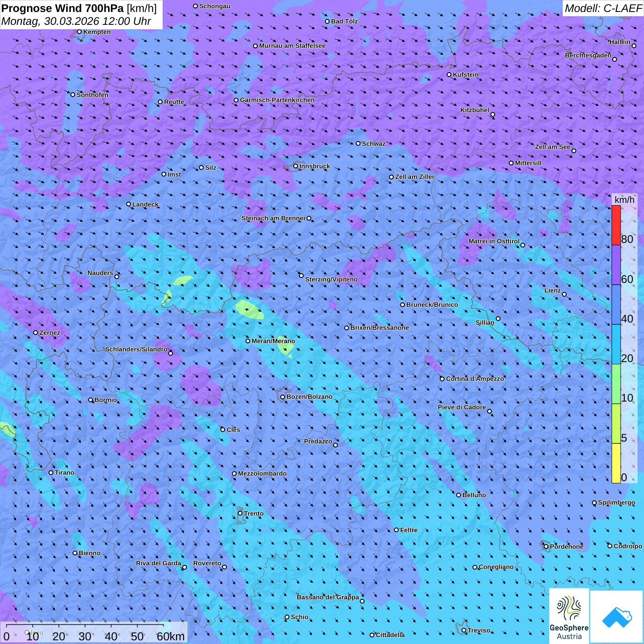Viewport: 644px width, 644px height.
Task: Click the GeoSphere Austria logo
Action: (x=569, y=616)
